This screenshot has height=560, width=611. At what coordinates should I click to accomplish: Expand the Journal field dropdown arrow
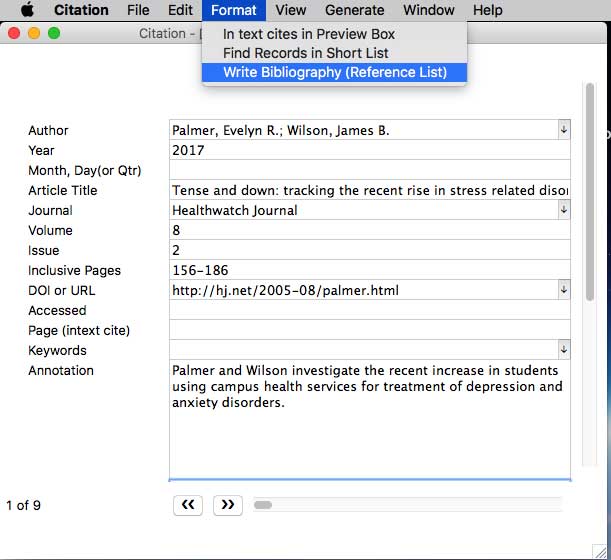click(564, 210)
